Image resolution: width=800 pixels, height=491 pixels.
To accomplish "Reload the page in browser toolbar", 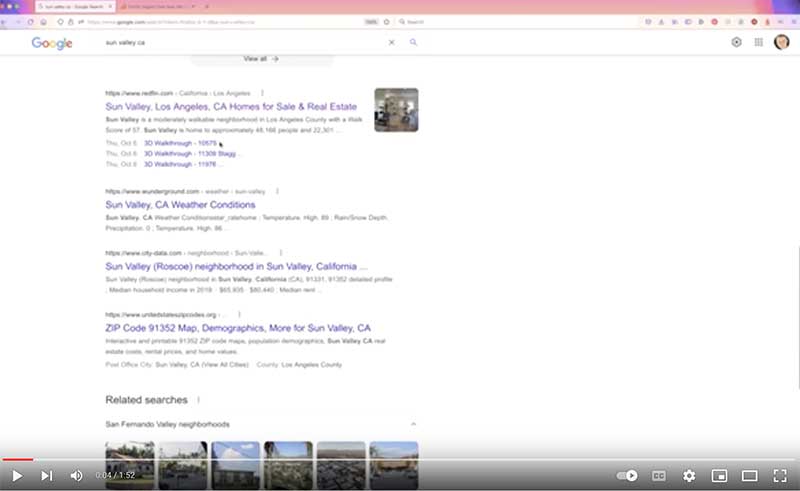I will 31,22.
